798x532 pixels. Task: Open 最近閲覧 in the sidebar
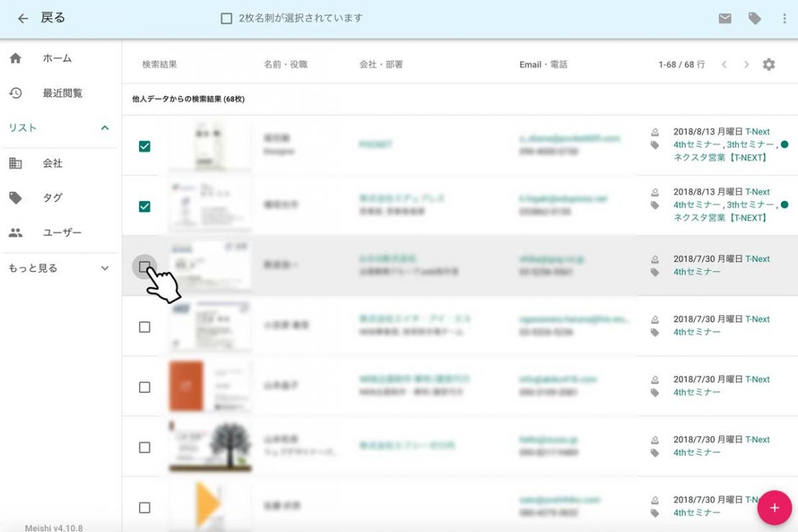[x=62, y=93]
